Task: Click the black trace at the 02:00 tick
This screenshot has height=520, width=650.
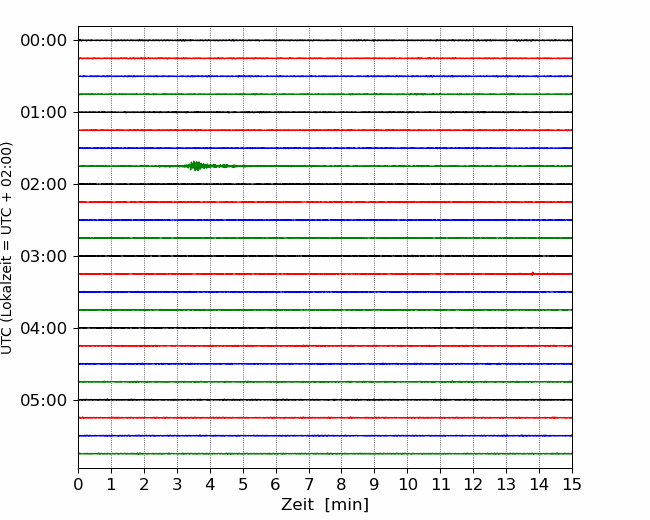Action: pyautogui.click(x=325, y=184)
